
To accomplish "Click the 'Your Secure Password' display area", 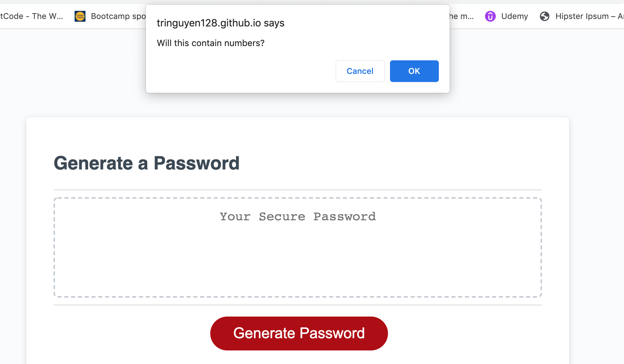I will [298, 217].
